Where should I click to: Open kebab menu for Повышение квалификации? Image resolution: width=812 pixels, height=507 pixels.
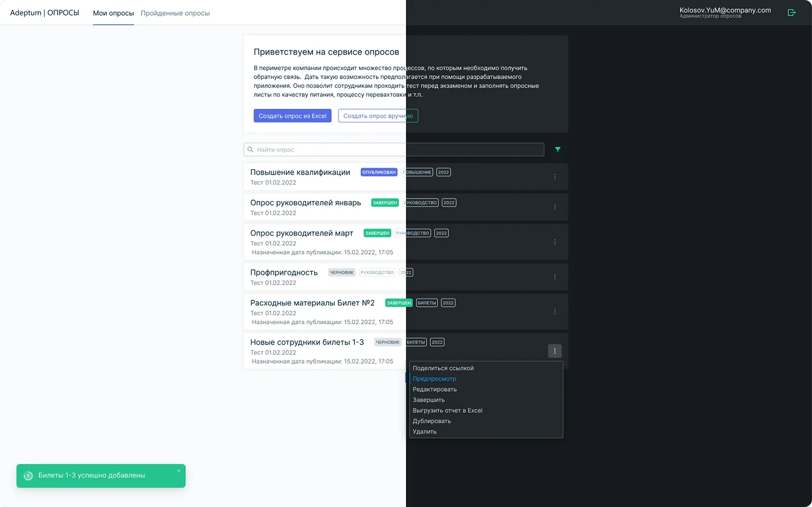[555, 176]
